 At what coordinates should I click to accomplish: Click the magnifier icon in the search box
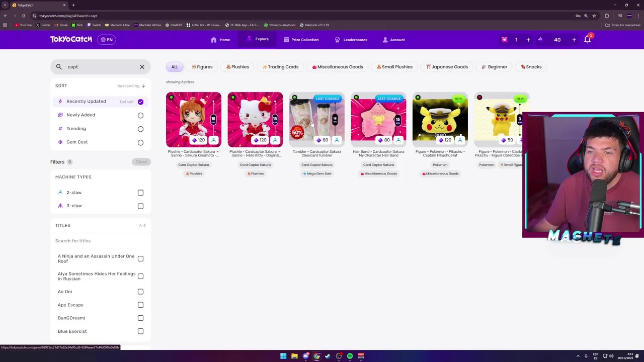tap(59, 67)
